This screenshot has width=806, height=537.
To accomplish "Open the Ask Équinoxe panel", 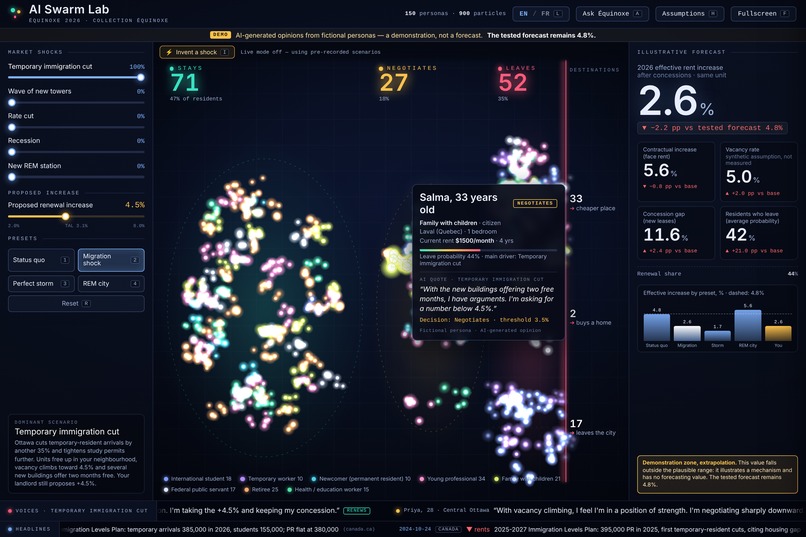I will click(x=612, y=14).
